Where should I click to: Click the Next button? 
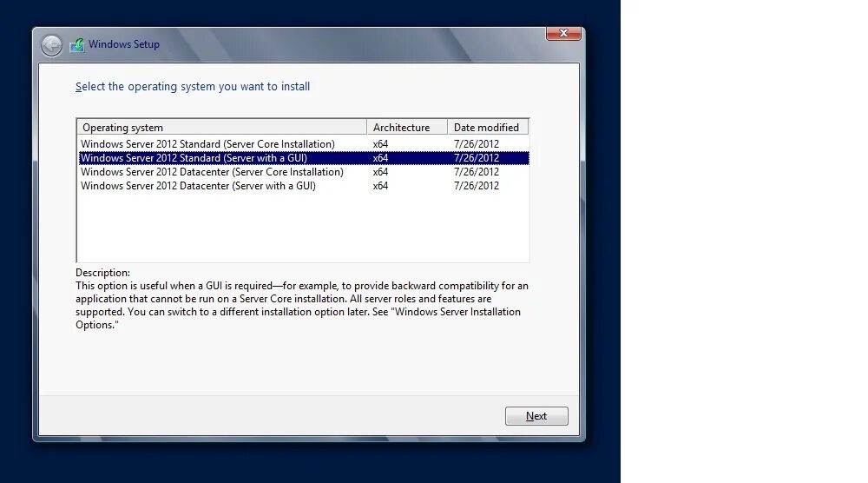pyautogui.click(x=536, y=416)
